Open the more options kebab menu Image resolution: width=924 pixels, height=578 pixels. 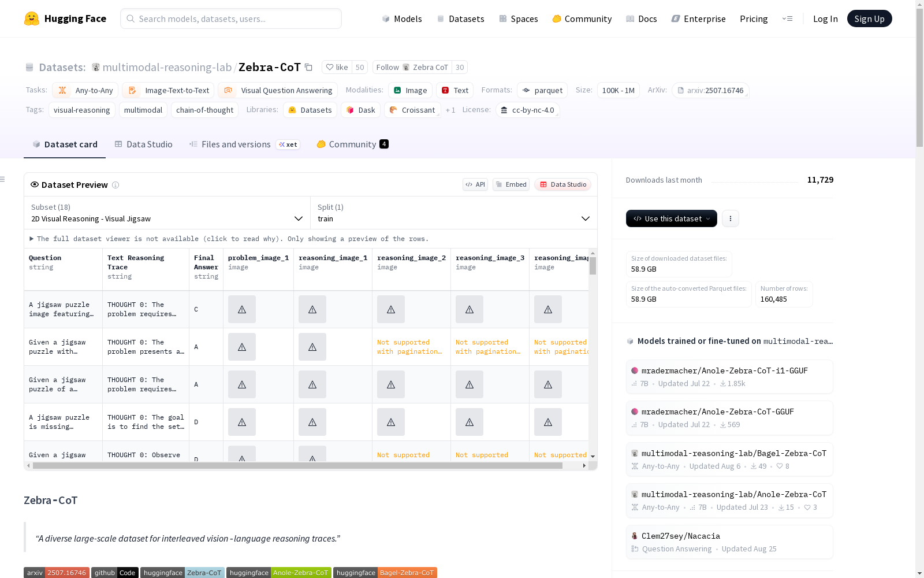click(731, 218)
